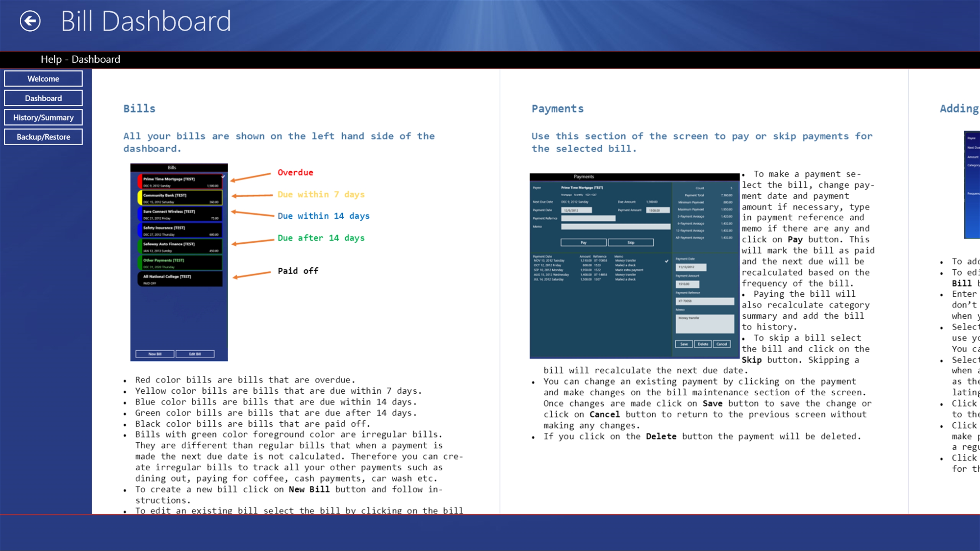Screen dimensions: 980x551
Task: Open Backup/Restore help page
Action: coord(43,137)
